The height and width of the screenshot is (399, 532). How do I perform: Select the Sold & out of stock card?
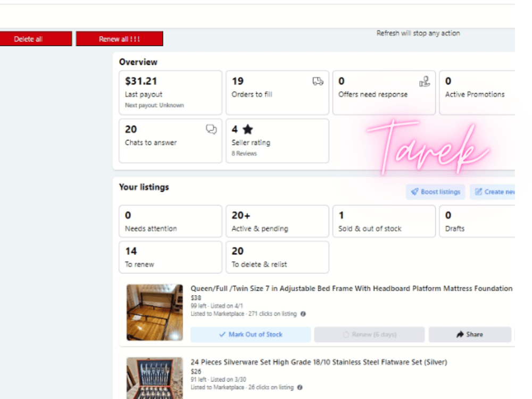click(x=384, y=221)
